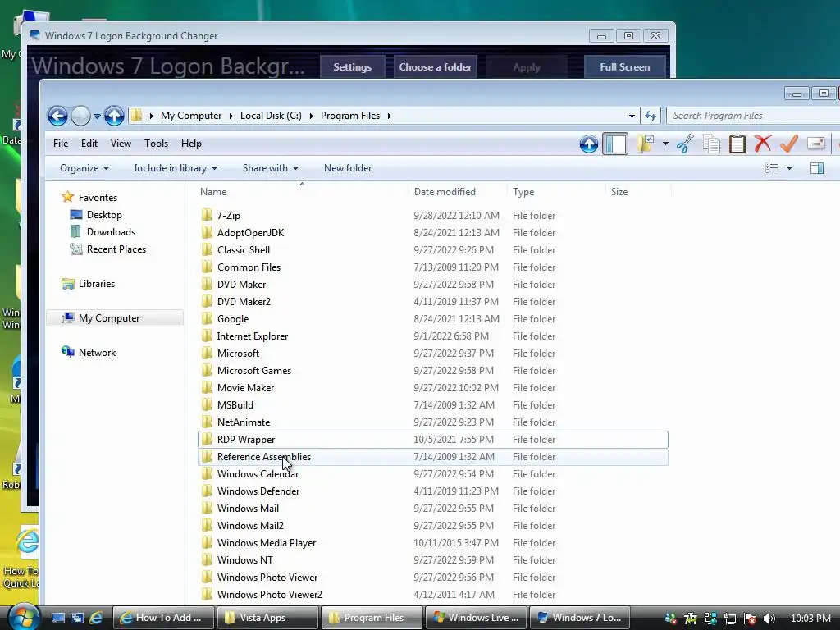The width and height of the screenshot is (840, 630).
Task: Select Favorites in the navigation pane
Action: [x=98, y=198]
